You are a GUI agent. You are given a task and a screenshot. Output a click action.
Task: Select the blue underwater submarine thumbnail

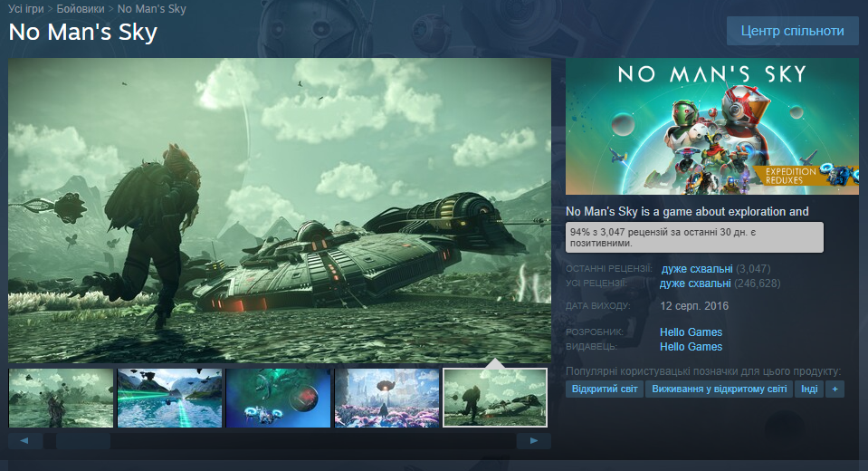278,398
